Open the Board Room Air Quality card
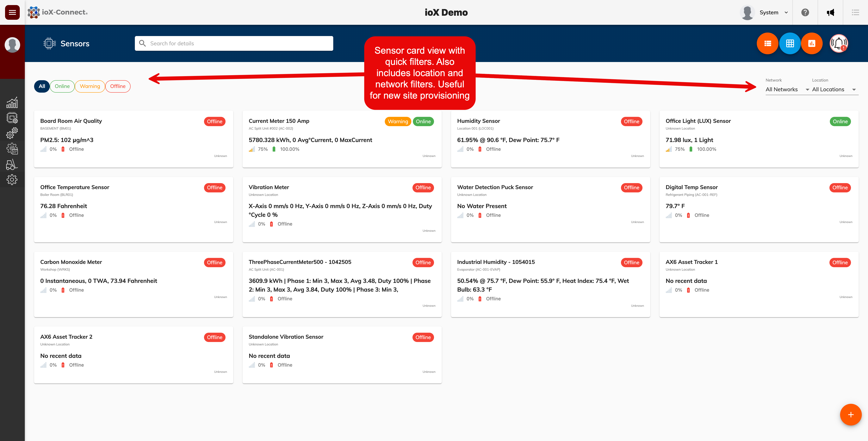This screenshot has height=441, width=868. tap(133, 139)
